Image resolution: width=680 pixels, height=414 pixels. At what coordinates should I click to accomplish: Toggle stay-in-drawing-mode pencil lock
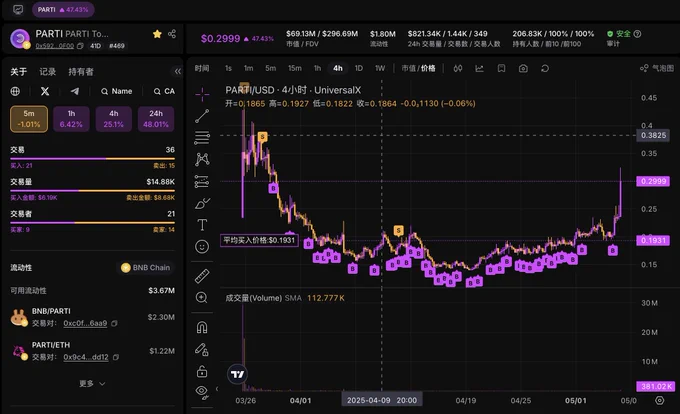click(x=202, y=349)
